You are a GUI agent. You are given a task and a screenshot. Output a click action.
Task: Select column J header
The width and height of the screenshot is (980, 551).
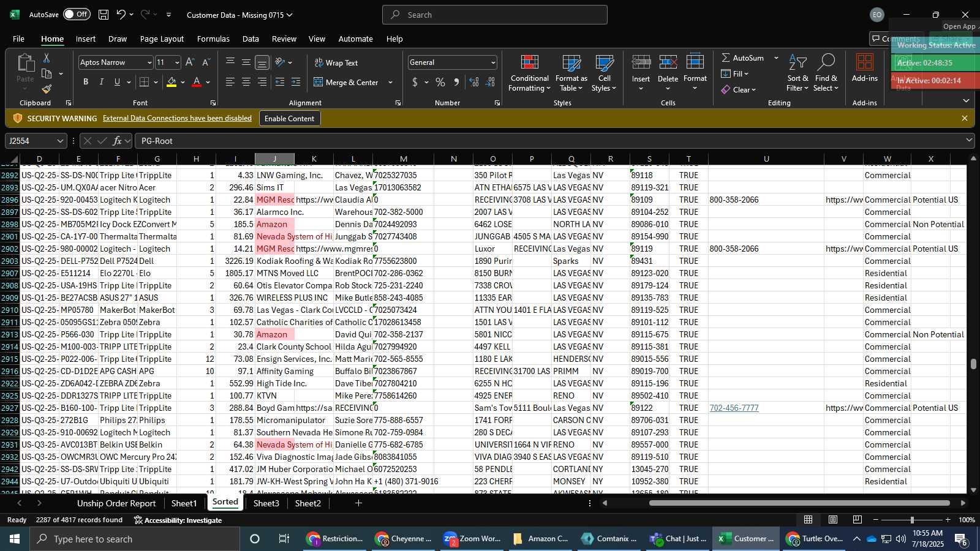click(x=274, y=159)
